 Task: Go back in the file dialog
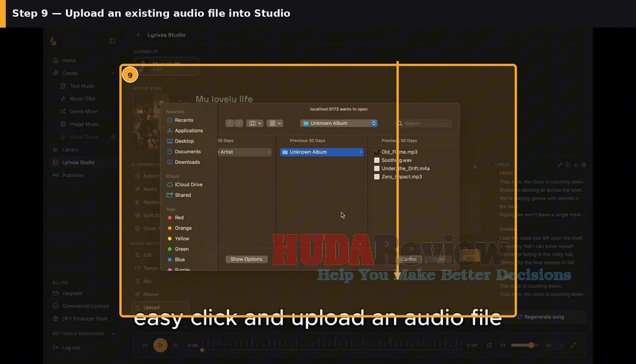[230, 124]
